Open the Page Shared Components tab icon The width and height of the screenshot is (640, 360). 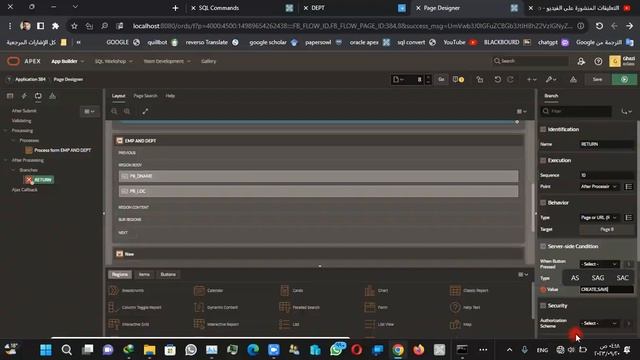[52, 96]
